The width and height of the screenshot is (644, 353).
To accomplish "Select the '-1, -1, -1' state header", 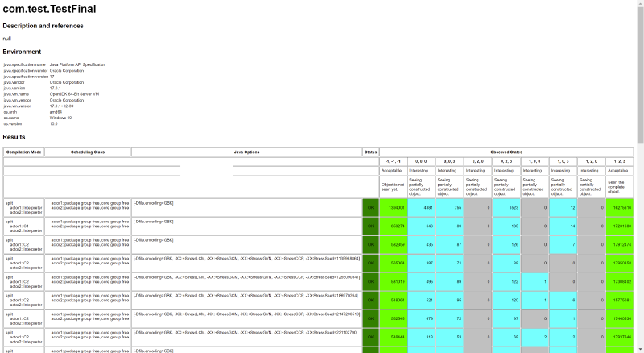I will point(393,161).
